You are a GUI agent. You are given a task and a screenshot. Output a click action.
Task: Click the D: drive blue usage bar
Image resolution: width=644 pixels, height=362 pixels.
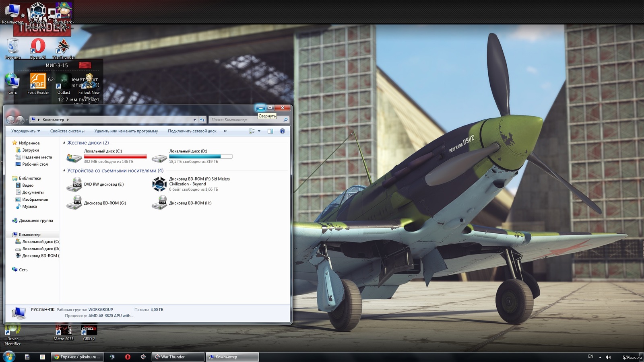coord(201,156)
